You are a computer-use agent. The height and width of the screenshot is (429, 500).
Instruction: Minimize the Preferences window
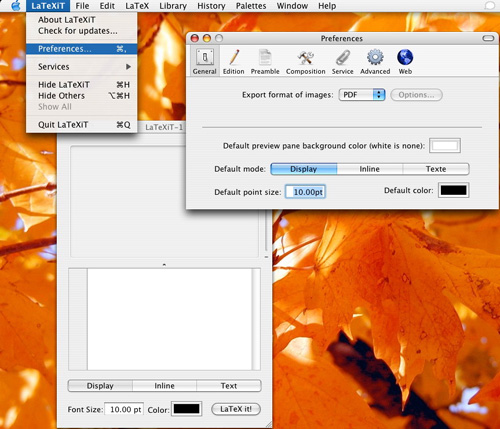pos(207,39)
